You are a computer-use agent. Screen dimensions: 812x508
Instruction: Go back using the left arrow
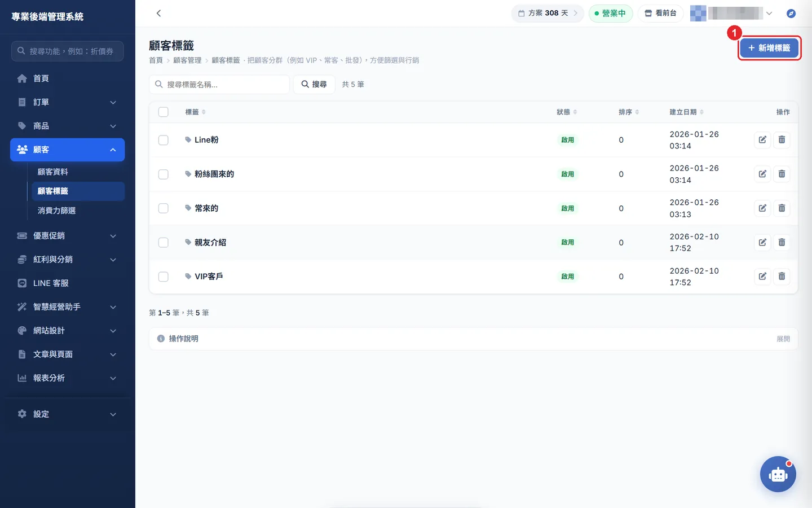158,13
